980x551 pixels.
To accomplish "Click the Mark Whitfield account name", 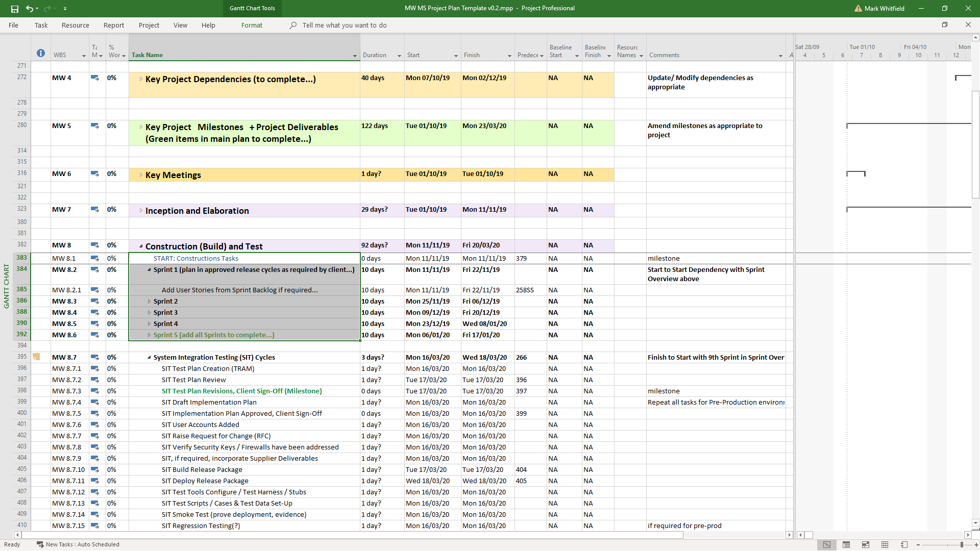I will click(884, 9).
